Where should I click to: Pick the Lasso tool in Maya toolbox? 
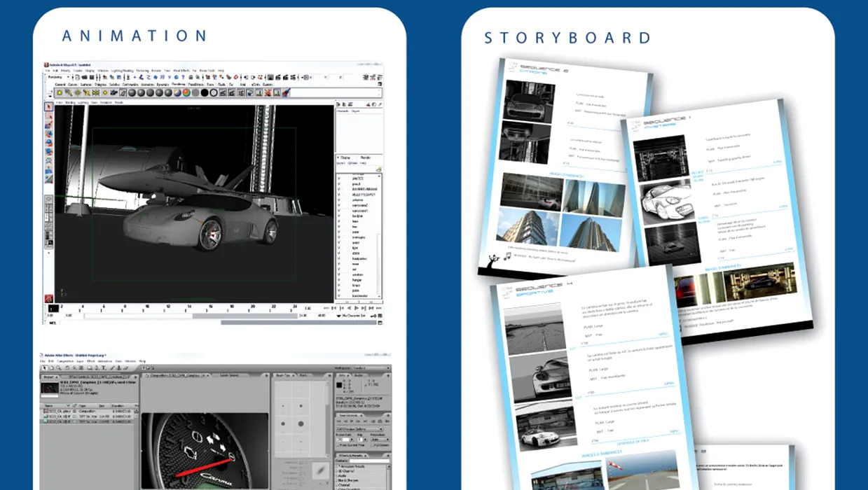[49, 116]
